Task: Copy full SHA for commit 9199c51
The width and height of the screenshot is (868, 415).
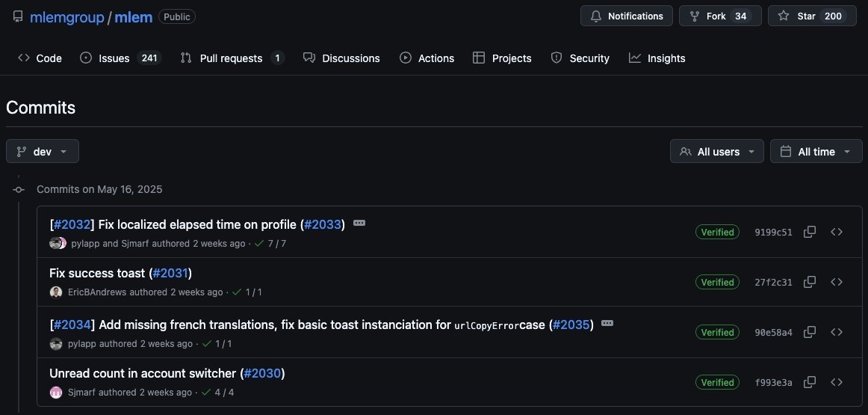Action: point(809,232)
